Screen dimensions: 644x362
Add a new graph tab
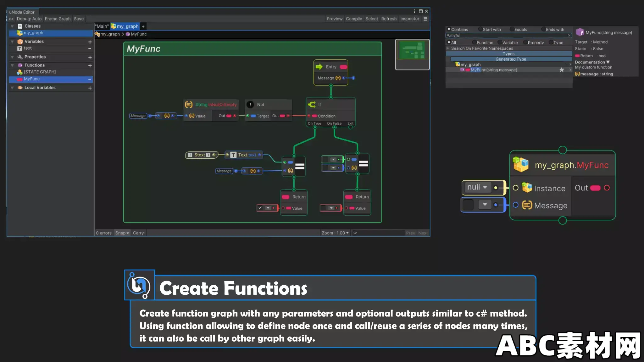[x=143, y=26]
